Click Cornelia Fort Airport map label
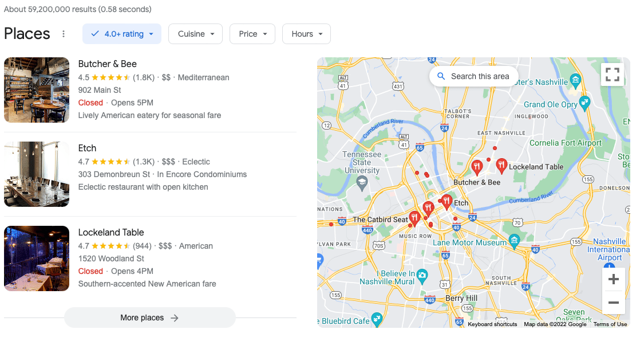Viewport: 644px width, 341px height. point(566,143)
